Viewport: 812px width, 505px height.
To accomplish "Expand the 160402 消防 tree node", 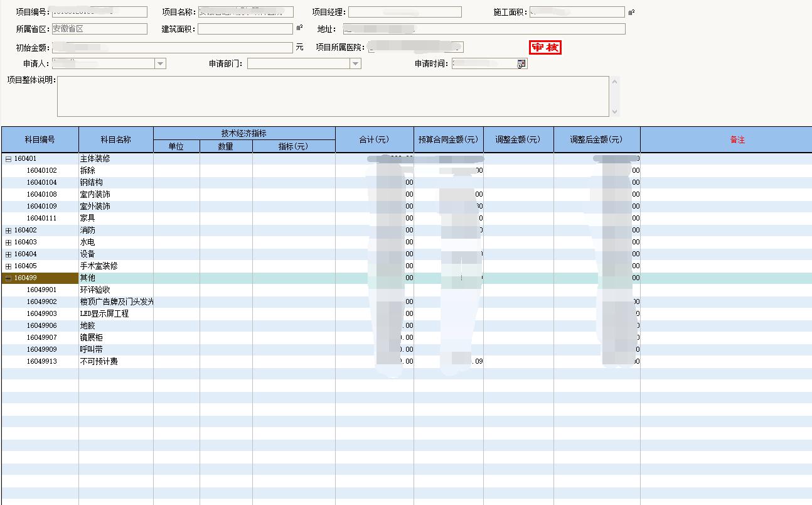I will tap(8, 231).
